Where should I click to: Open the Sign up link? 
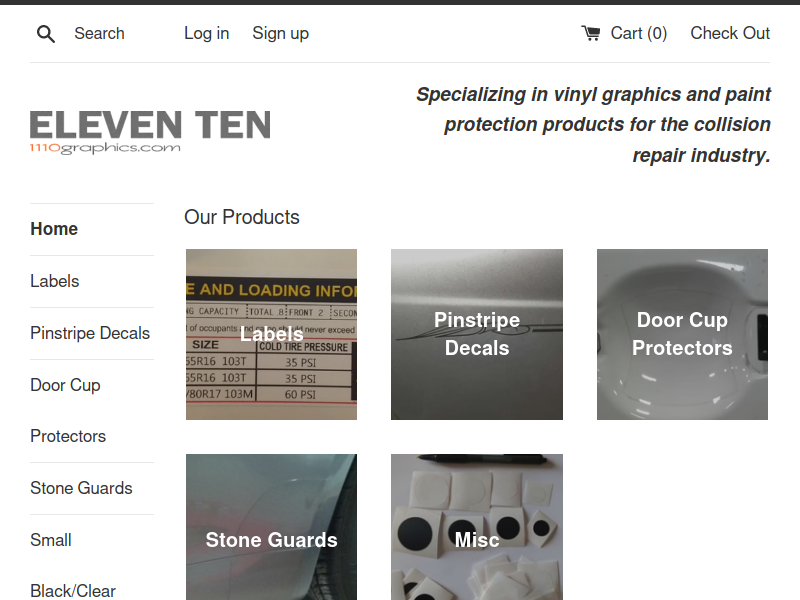pyautogui.click(x=281, y=33)
